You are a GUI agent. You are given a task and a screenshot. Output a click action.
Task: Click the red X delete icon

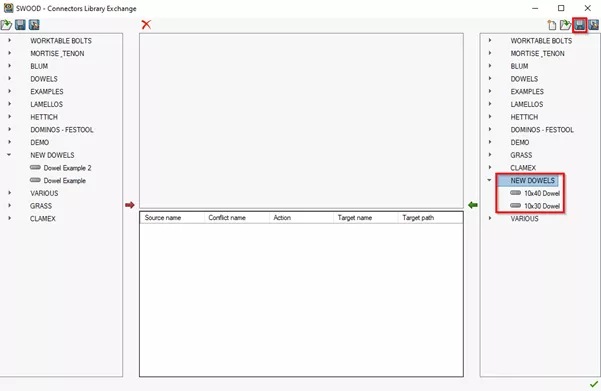tap(146, 25)
